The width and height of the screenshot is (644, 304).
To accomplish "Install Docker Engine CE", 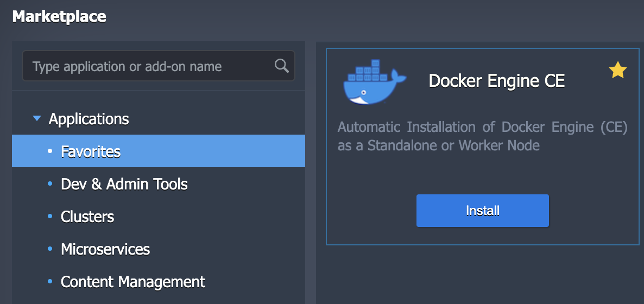I will point(483,211).
